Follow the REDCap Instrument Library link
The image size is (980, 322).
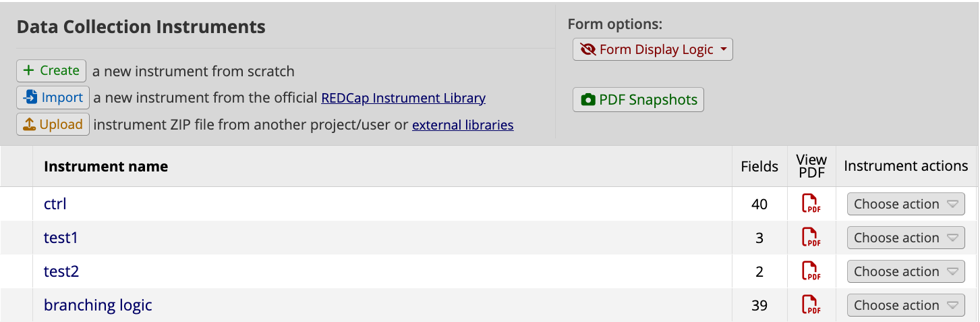coord(403,98)
